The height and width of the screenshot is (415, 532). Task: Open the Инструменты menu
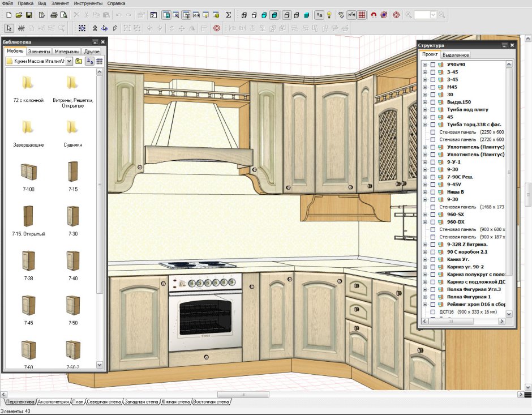coord(88,3)
